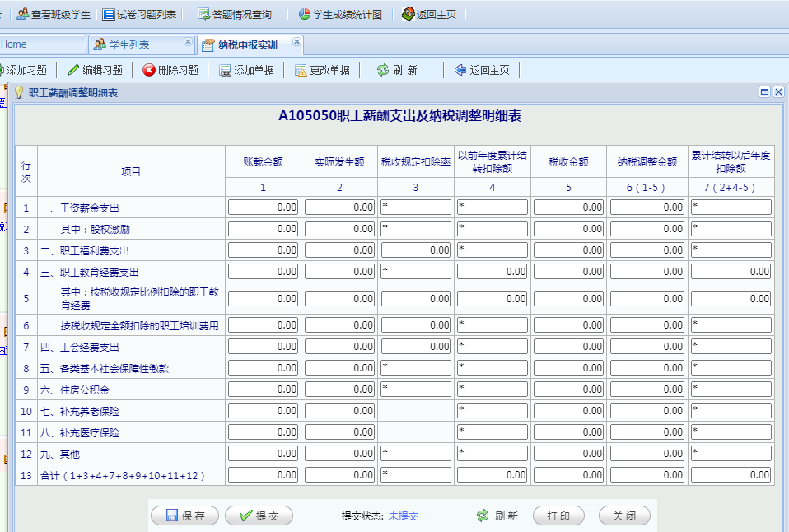The height and width of the screenshot is (532, 789).
Task: Click the row label 七、补充养老保险
Action: 80,411
